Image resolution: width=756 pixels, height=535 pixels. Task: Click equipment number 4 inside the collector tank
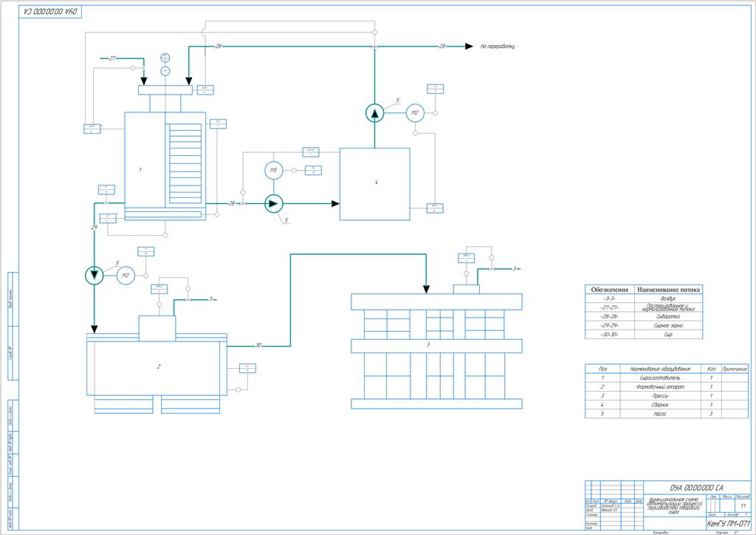377,183
